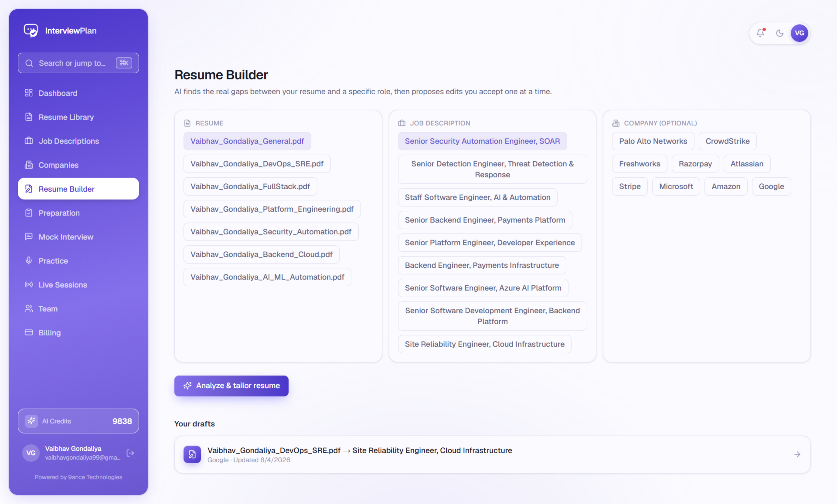The height and width of the screenshot is (504, 837).
Task: Toggle dark mode moon icon
Action: coord(780,33)
